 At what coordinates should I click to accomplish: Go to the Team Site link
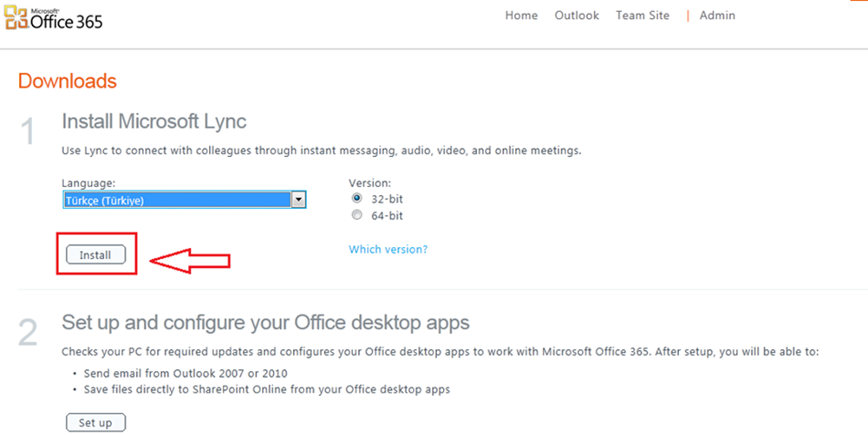[643, 16]
